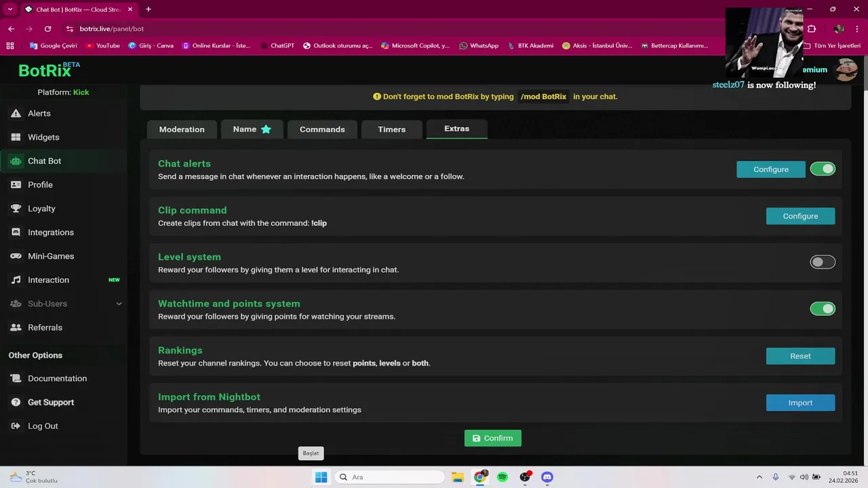Click Configure for Chat alerts
This screenshot has height=488, width=868.
[771, 169]
